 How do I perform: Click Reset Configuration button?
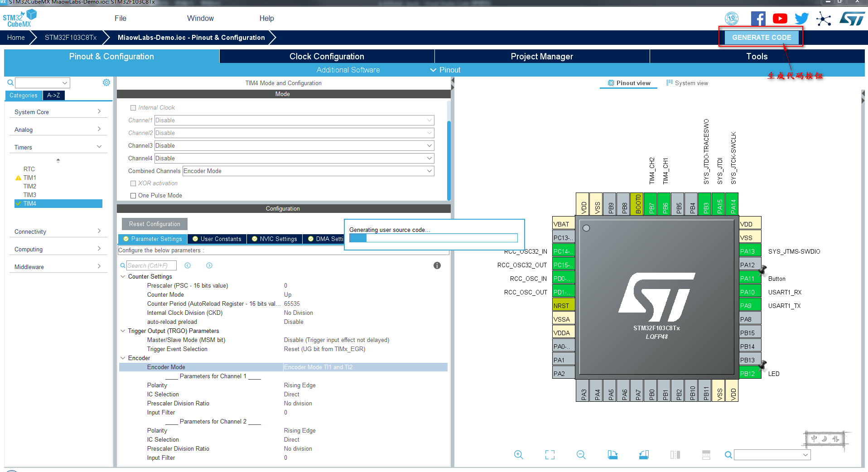point(154,224)
